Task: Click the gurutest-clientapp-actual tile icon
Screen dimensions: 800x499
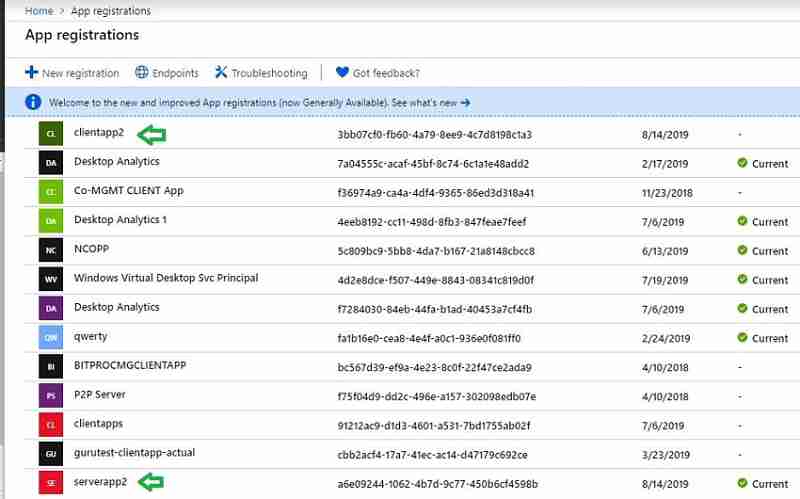Action: click(51, 454)
